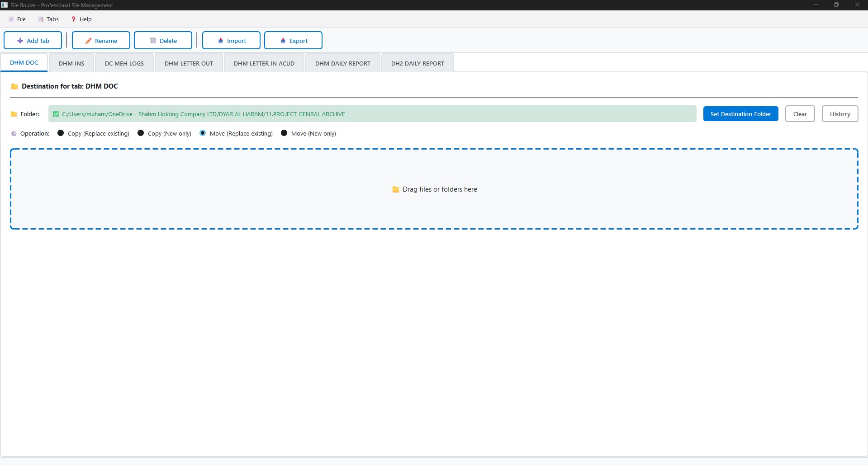Click the Add Tab button
This screenshot has width=868, height=465.
click(33, 40)
